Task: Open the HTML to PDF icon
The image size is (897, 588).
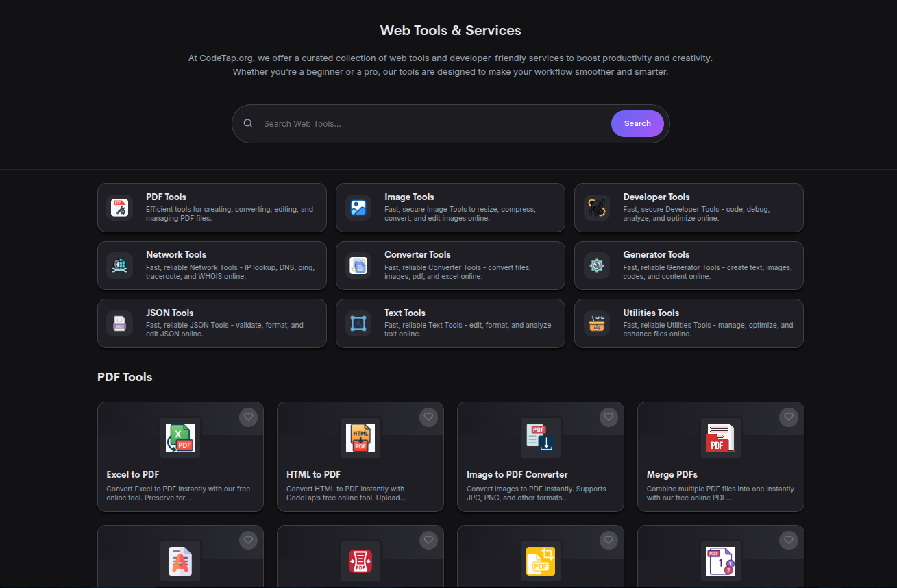Action: [x=360, y=438]
